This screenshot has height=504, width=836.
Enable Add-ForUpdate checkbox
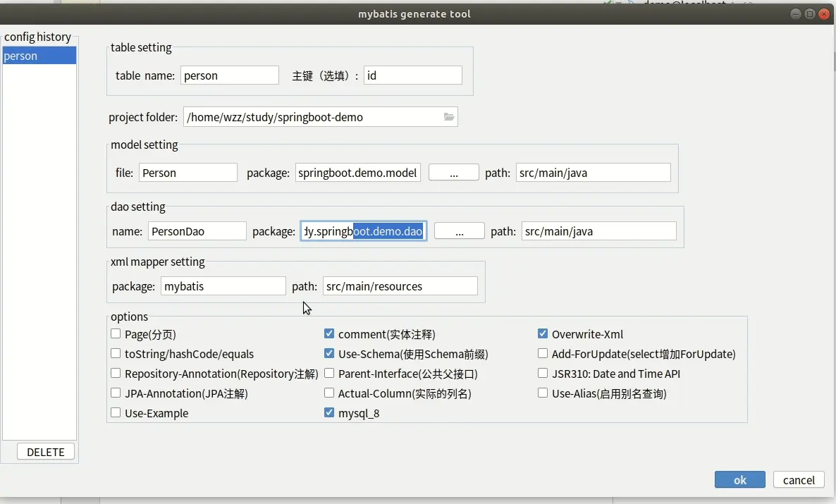pyautogui.click(x=543, y=354)
